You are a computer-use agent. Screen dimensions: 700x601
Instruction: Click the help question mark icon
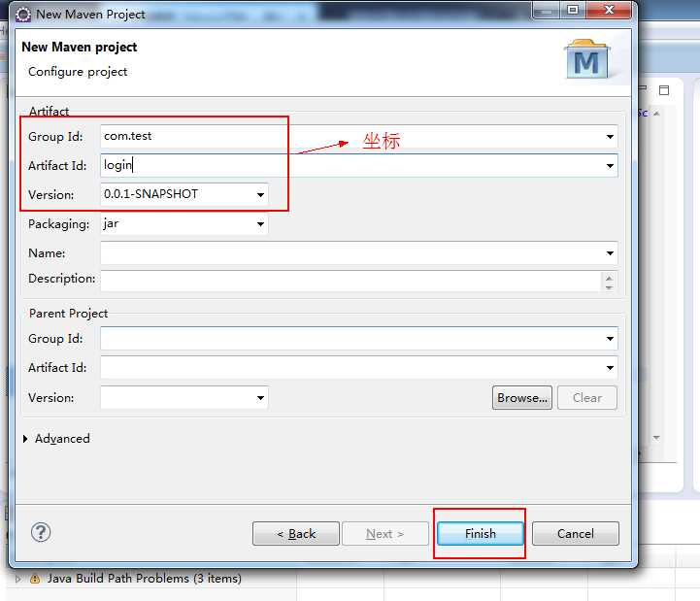click(41, 532)
